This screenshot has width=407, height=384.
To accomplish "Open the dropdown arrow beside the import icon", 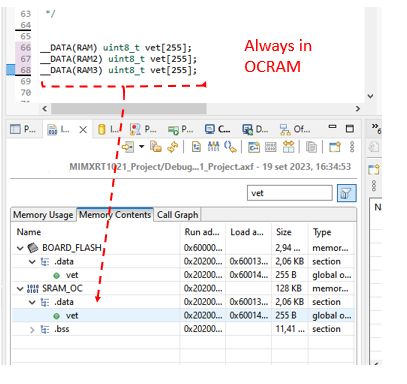I will click(x=142, y=147).
